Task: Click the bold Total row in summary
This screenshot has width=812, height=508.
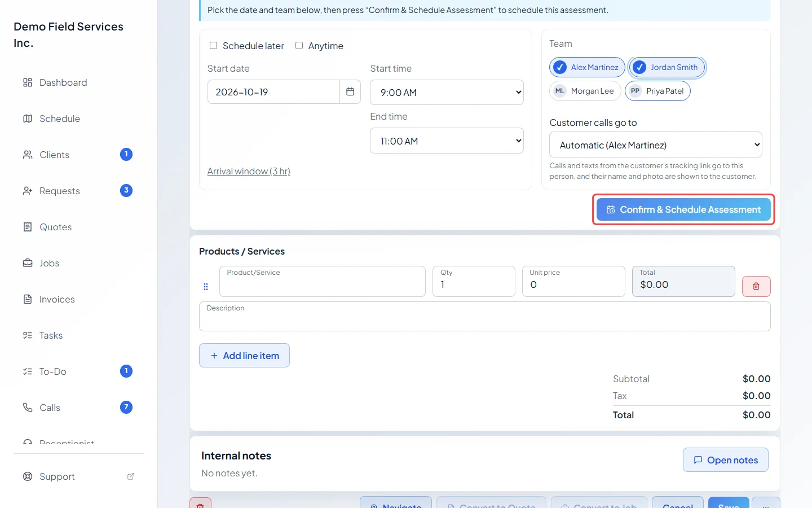Action: pos(692,415)
